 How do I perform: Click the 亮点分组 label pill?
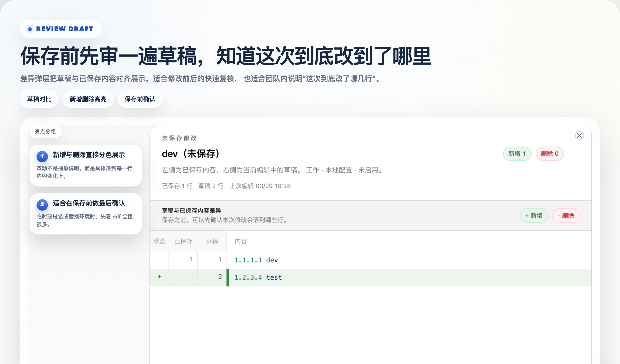pyautogui.click(x=45, y=132)
